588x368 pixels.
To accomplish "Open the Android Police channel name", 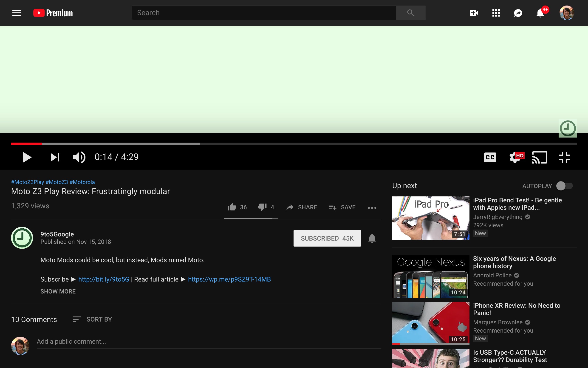I will tap(492, 275).
